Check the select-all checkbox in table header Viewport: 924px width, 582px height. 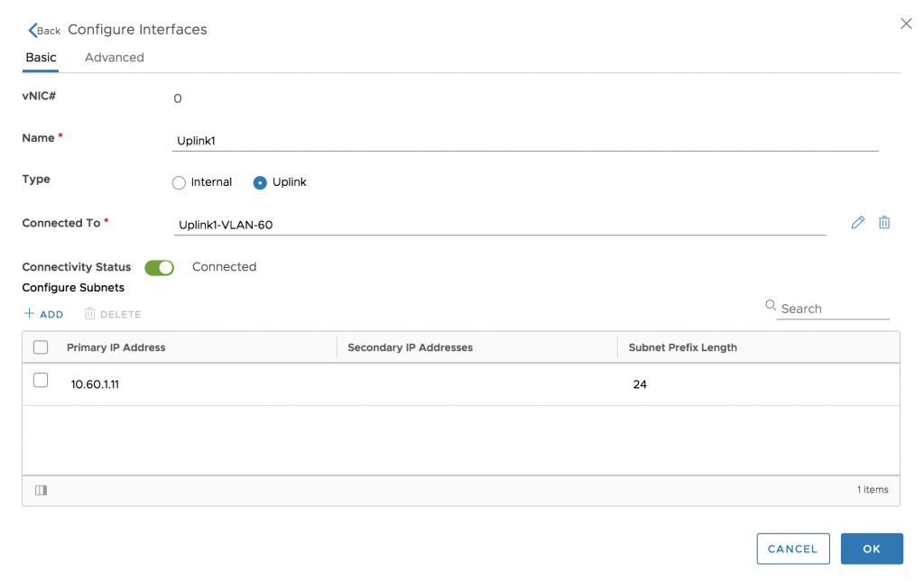[x=41, y=347]
